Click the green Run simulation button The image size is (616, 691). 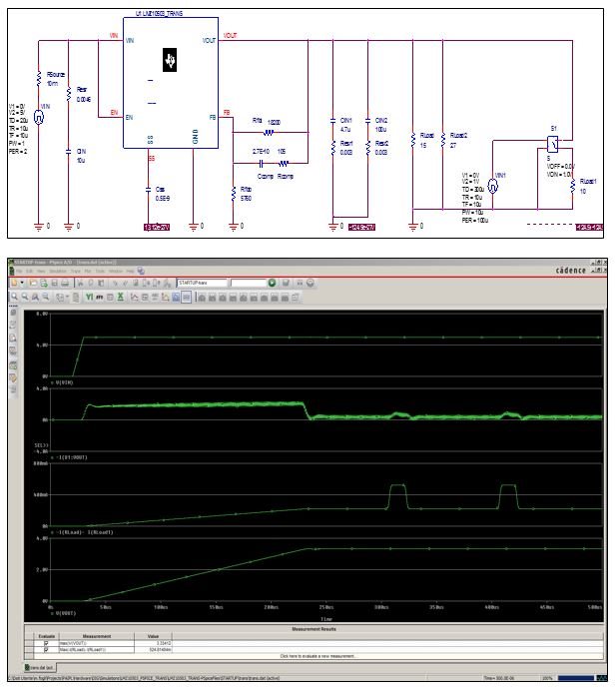click(272, 283)
